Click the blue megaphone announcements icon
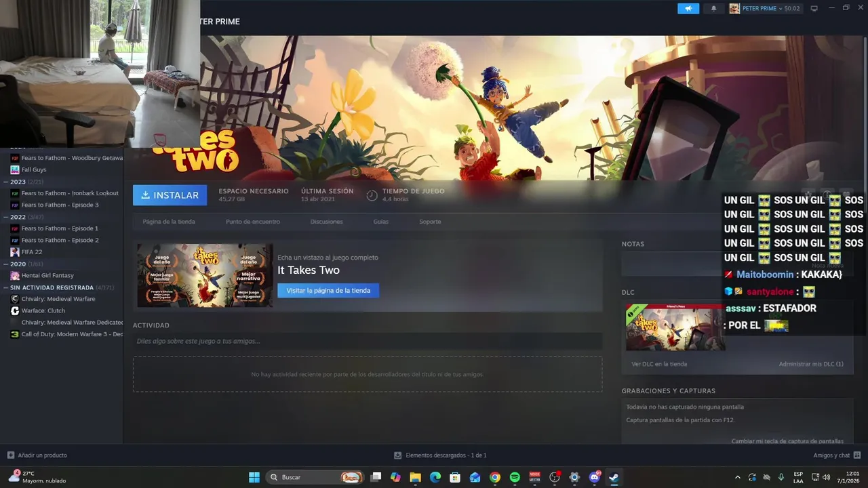 click(x=688, y=9)
